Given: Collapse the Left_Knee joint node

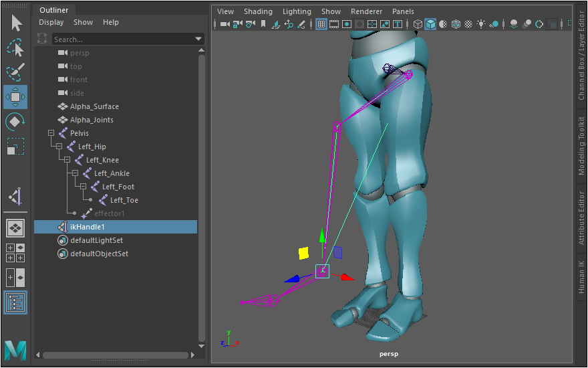Looking at the screenshot, I should [67, 160].
